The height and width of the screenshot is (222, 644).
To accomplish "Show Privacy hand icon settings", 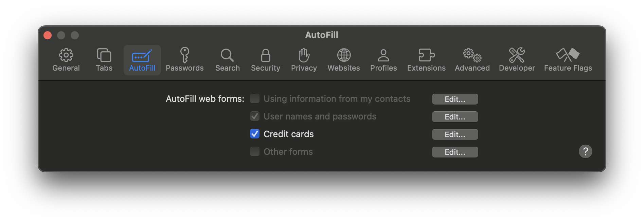I will click(x=304, y=60).
